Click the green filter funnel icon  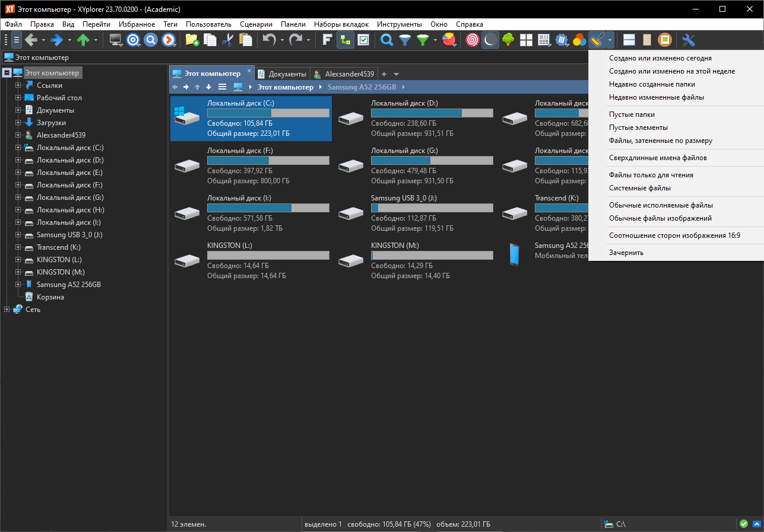pyautogui.click(x=423, y=40)
